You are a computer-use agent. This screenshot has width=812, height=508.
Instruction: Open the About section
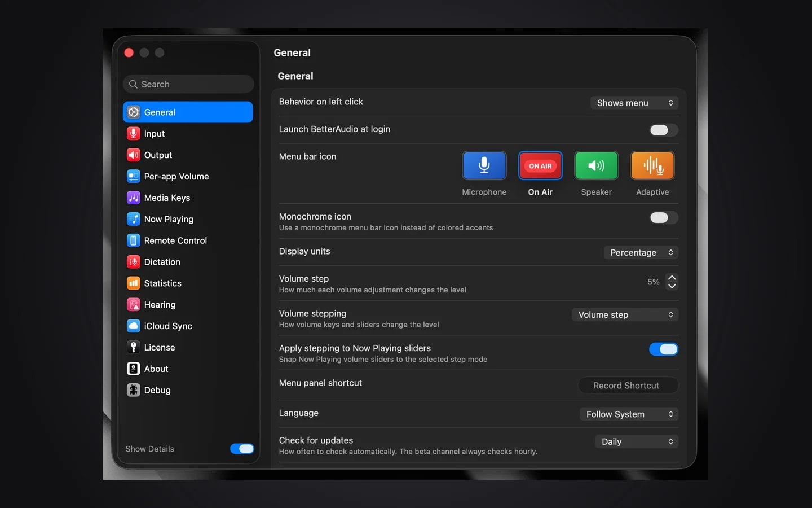pyautogui.click(x=188, y=369)
